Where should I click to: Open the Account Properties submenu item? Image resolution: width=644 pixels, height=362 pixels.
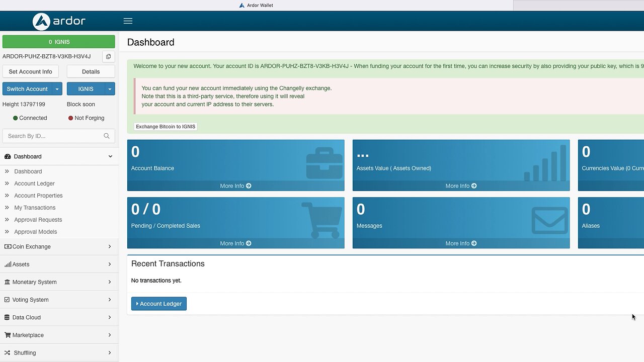(38, 196)
